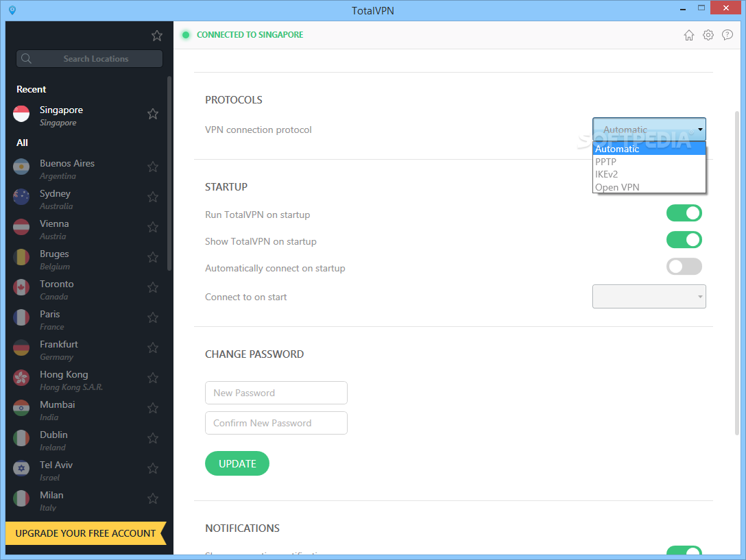Image resolution: width=746 pixels, height=560 pixels.
Task: Disable Show TotalVPN on startup
Action: [684, 240]
